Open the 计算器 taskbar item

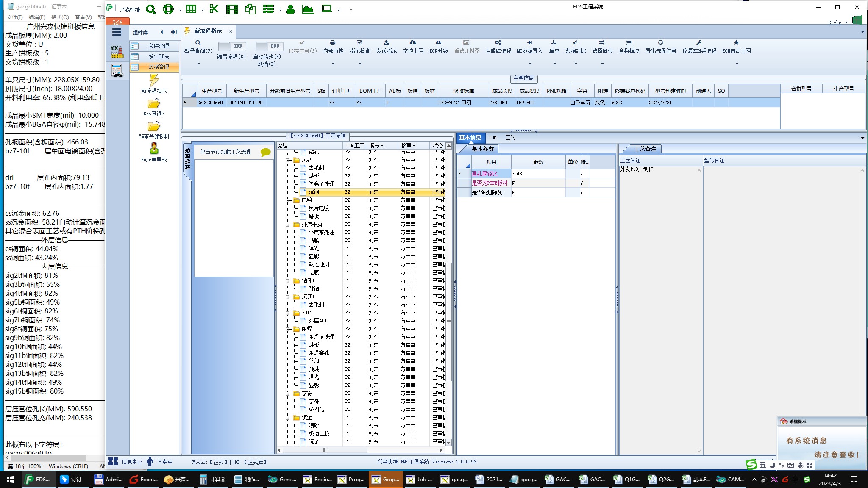click(x=212, y=479)
